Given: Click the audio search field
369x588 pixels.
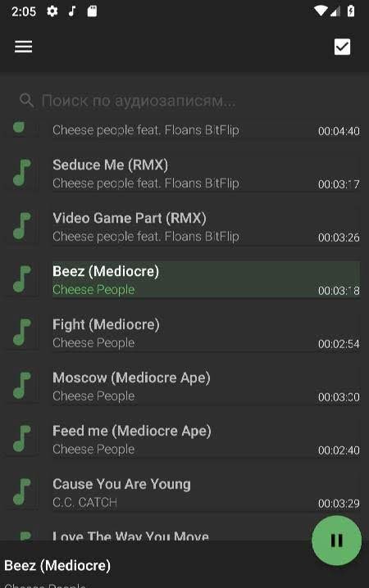Looking at the screenshot, I should coord(184,101).
